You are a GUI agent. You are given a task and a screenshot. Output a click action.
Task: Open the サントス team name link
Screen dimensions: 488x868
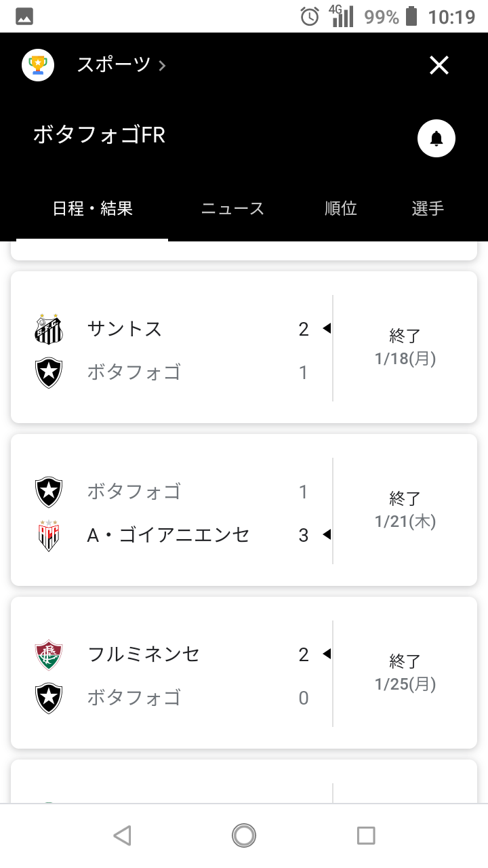[x=125, y=329]
